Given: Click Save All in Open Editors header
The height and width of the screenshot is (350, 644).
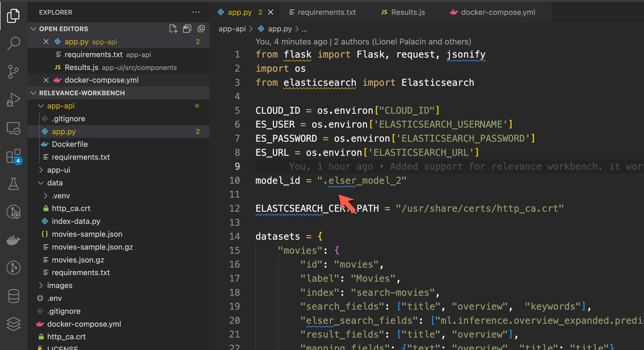Looking at the screenshot, I should (x=187, y=28).
